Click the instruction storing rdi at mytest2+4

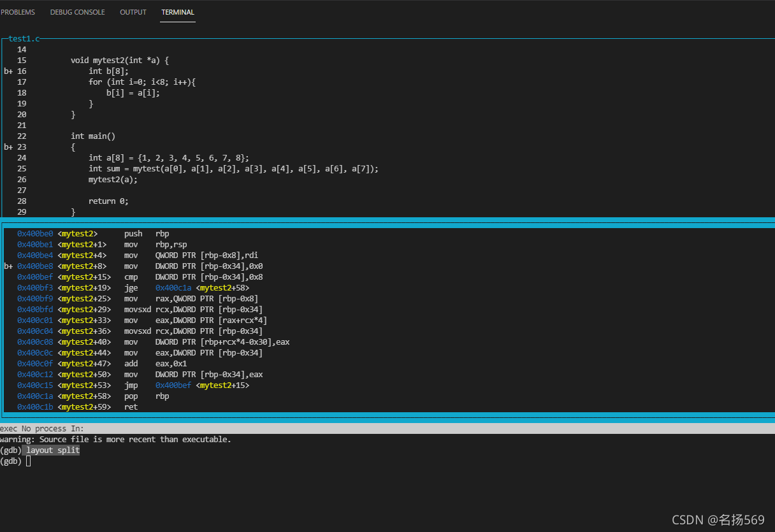click(191, 255)
